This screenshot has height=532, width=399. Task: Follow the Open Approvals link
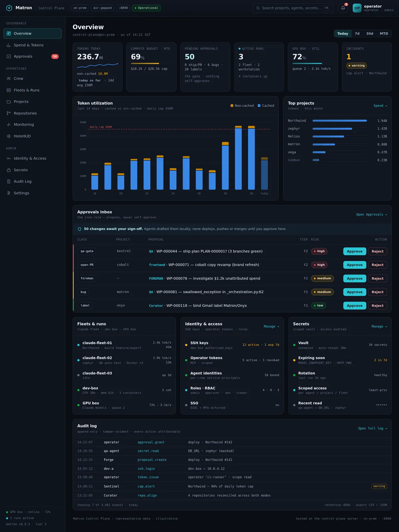[x=371, y=214]
